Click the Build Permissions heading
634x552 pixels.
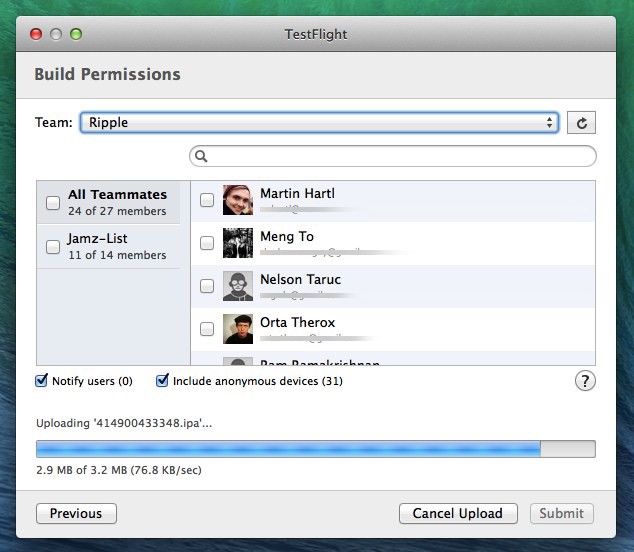click(108, 74)
